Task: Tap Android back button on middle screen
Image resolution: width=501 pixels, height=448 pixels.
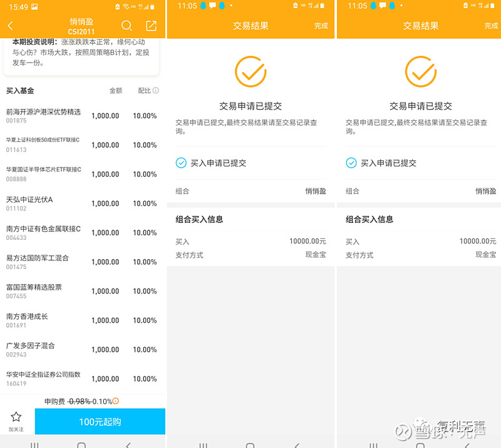Action: tap(297, 445)
